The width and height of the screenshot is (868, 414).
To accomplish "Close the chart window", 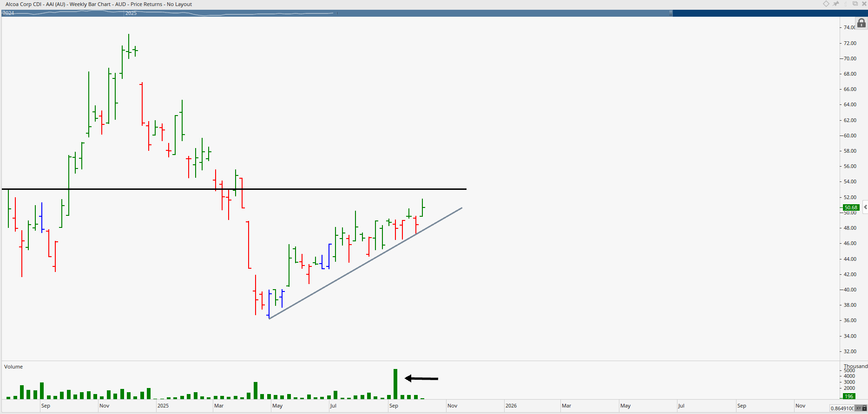I will [864, 4].
